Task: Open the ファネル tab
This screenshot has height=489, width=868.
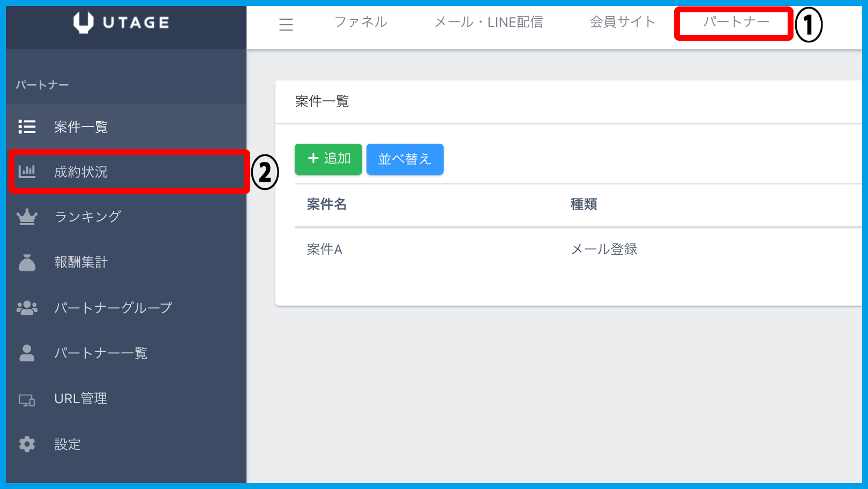Action: coord(361,22)
